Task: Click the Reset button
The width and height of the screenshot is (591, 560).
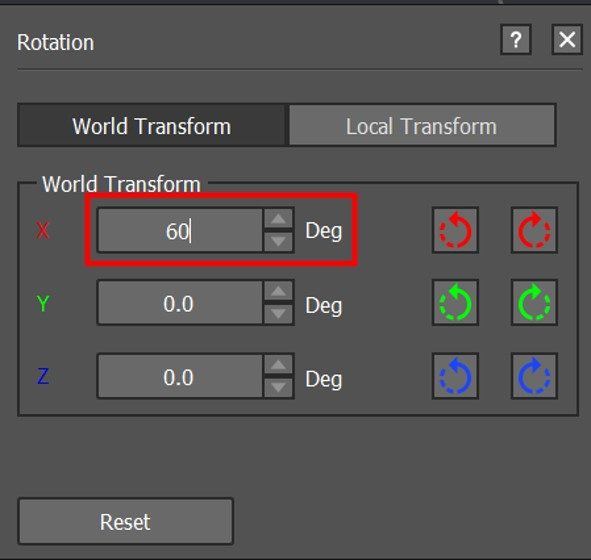Action: tap(126, 522)
